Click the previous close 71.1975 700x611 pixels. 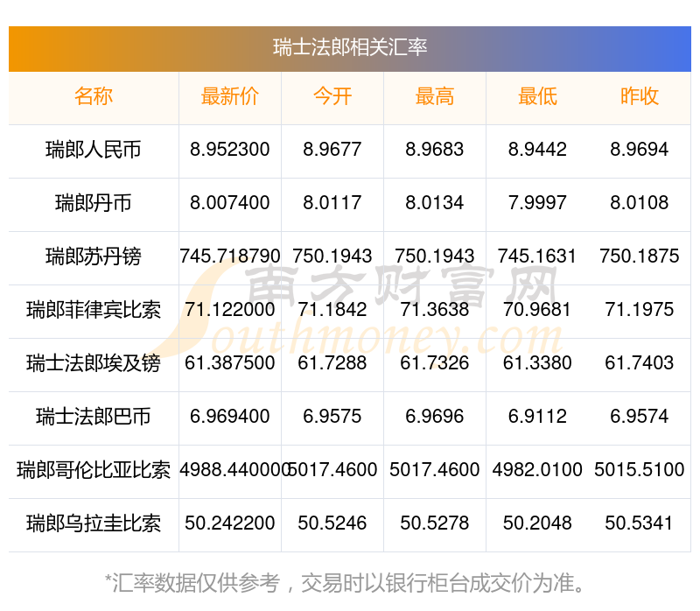click(640, 310)
